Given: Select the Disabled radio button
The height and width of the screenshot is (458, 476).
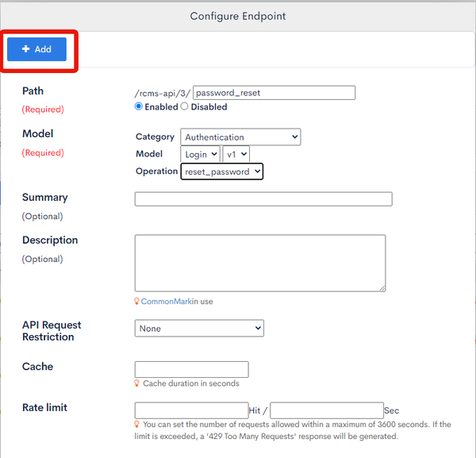Looking at the screenshot, I should point(184,106).
